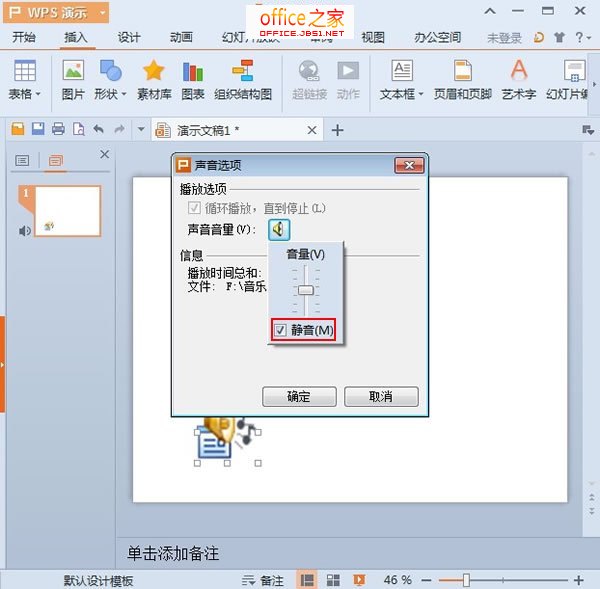Image resolution: width=600 pixels, height=589 pixels.
Task: Select normal view icon in status bar
Action: pos(307,580)
